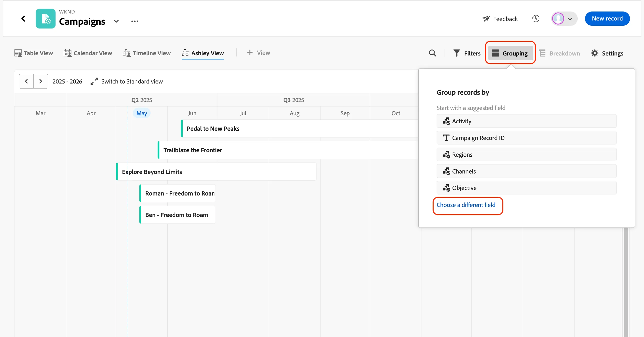Switch to Standard view
The image size is (644, 337).
click(127, 81)
